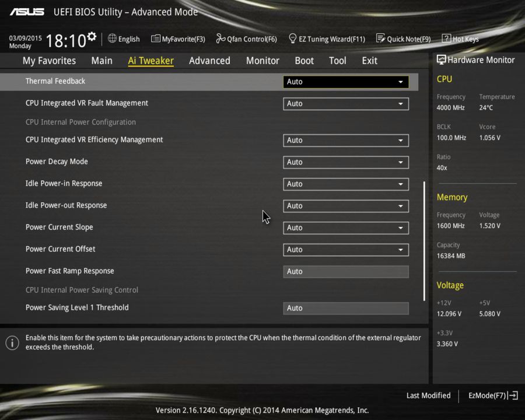Open Quick Note
Viewport: 525px width, 420px height.
[x=404, y=38]
